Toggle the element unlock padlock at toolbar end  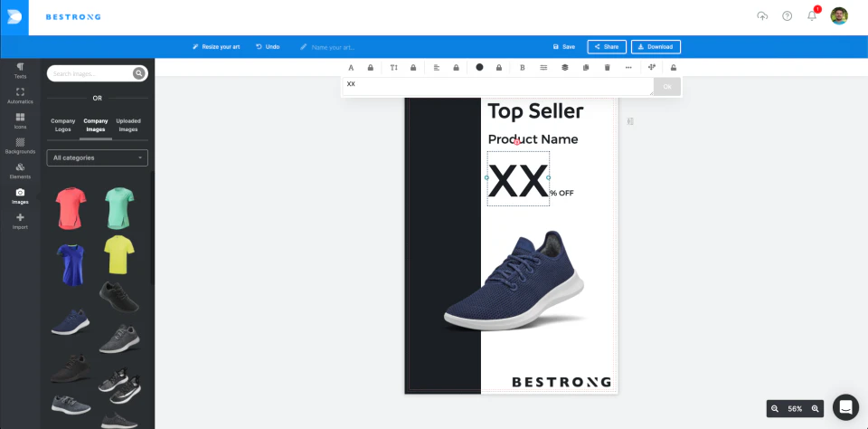(x=673, y=68)
